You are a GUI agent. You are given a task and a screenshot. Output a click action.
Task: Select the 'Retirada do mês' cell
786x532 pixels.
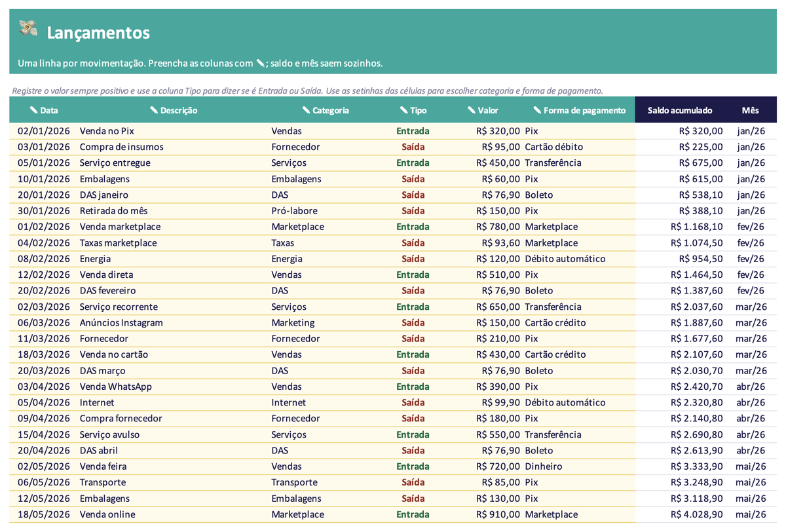tap(174, 211)
